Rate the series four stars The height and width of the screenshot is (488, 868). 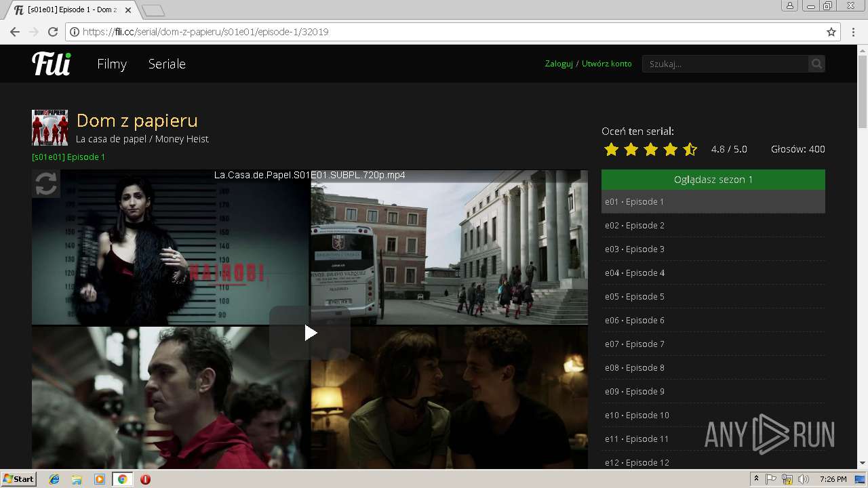[670, 149]
